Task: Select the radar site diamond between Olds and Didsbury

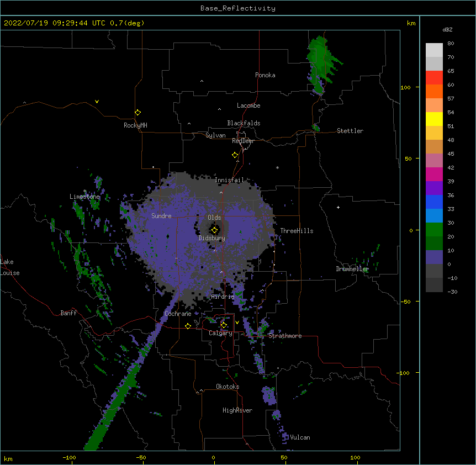Action: point(214,230)
